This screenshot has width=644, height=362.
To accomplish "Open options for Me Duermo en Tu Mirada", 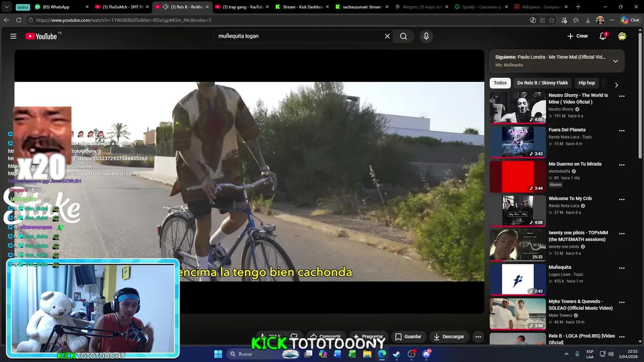I will [x=622, y=165].
